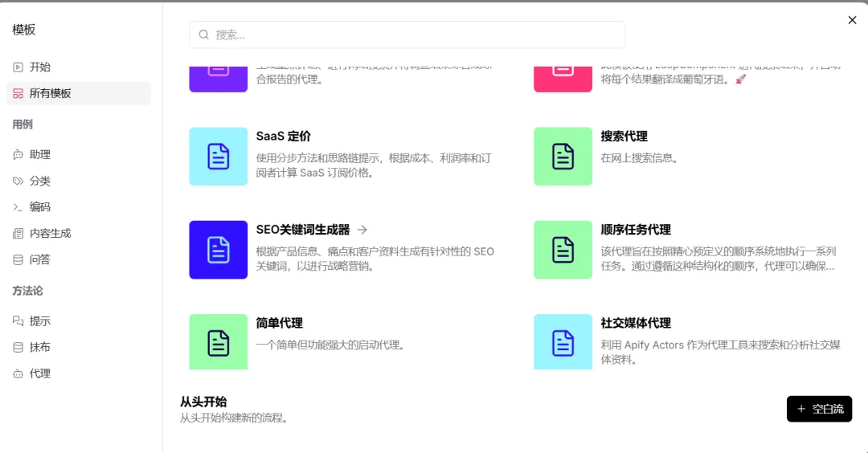Choose the 分类 category in sidebar

[x=40, y=181]
